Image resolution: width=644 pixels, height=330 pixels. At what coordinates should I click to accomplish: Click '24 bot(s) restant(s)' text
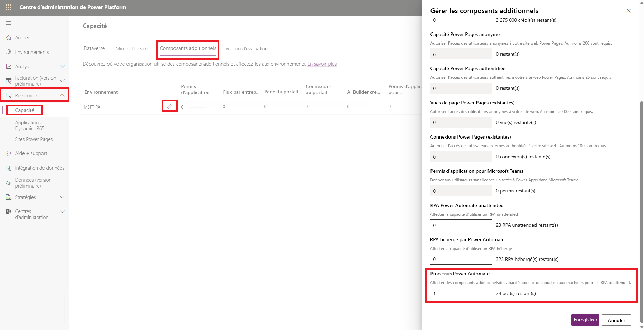(516, 293)
